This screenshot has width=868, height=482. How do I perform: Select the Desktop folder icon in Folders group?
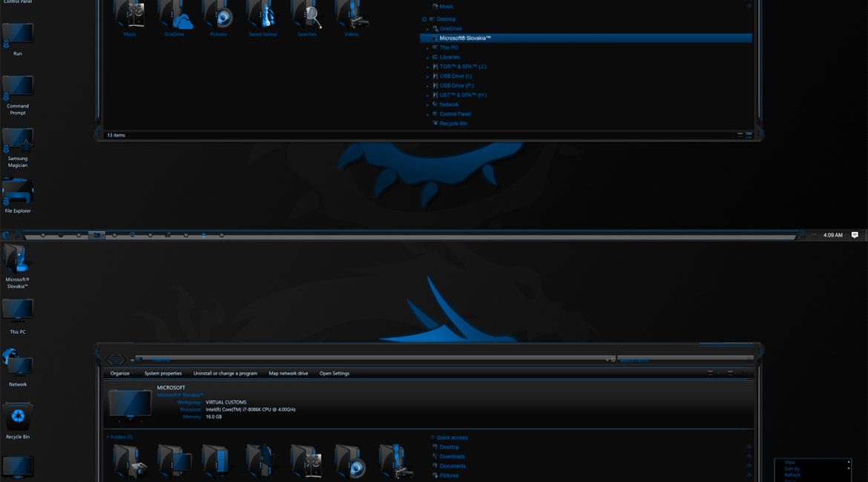174,461
